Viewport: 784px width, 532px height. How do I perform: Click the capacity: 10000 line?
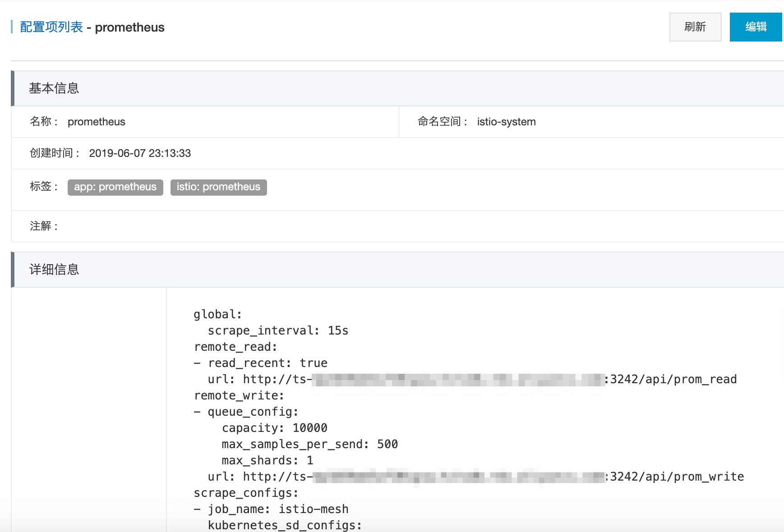275,428
